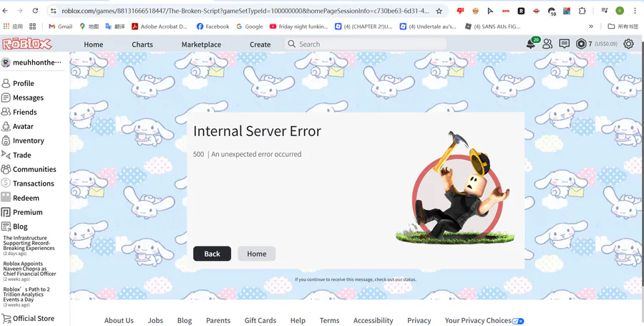Click the Blog sidebar icon

pyautogui.click(x=6, y=226)
